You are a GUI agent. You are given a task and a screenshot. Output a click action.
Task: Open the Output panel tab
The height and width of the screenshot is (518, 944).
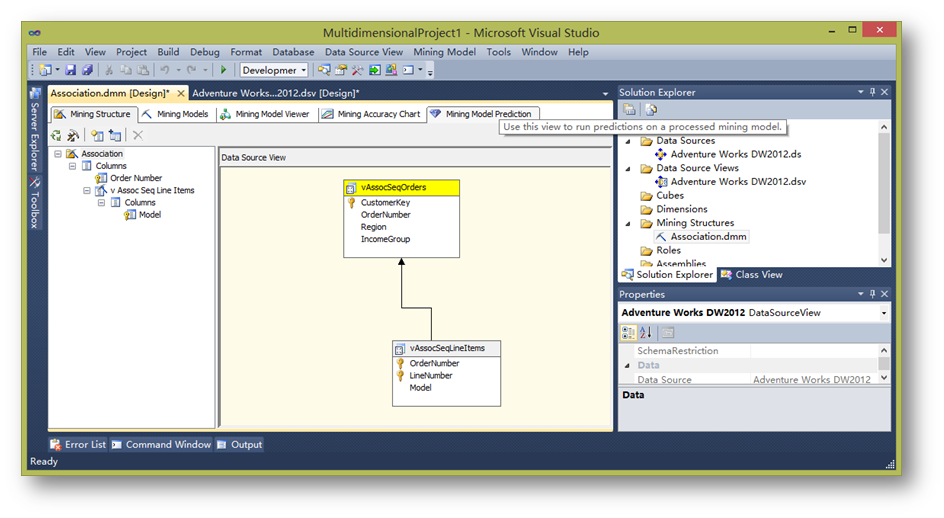(x=240, y=445)
